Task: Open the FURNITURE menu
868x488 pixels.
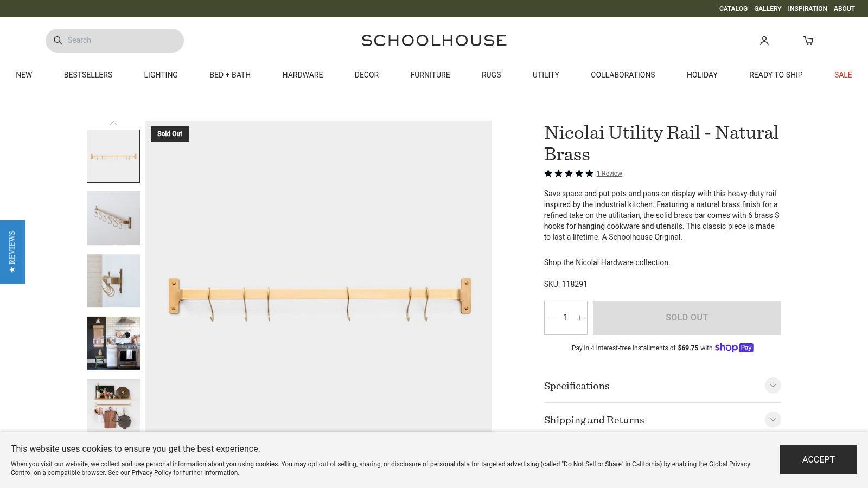Action: click(x=430, y=75)
